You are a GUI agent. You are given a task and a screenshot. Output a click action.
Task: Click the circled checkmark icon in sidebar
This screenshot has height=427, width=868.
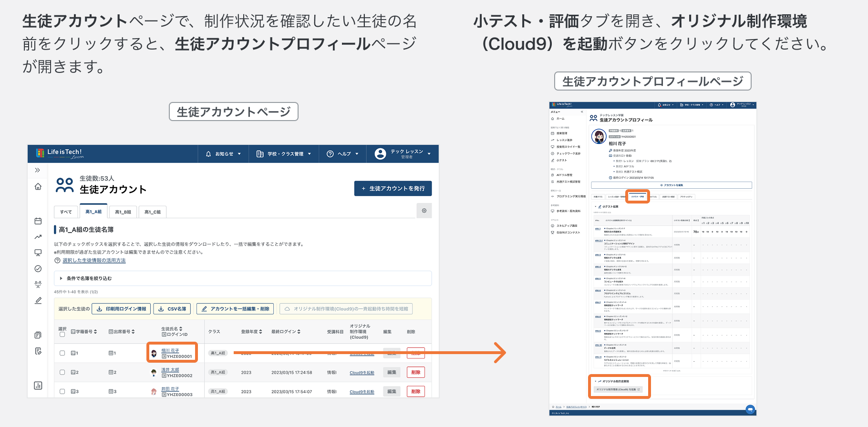[38, 269]
